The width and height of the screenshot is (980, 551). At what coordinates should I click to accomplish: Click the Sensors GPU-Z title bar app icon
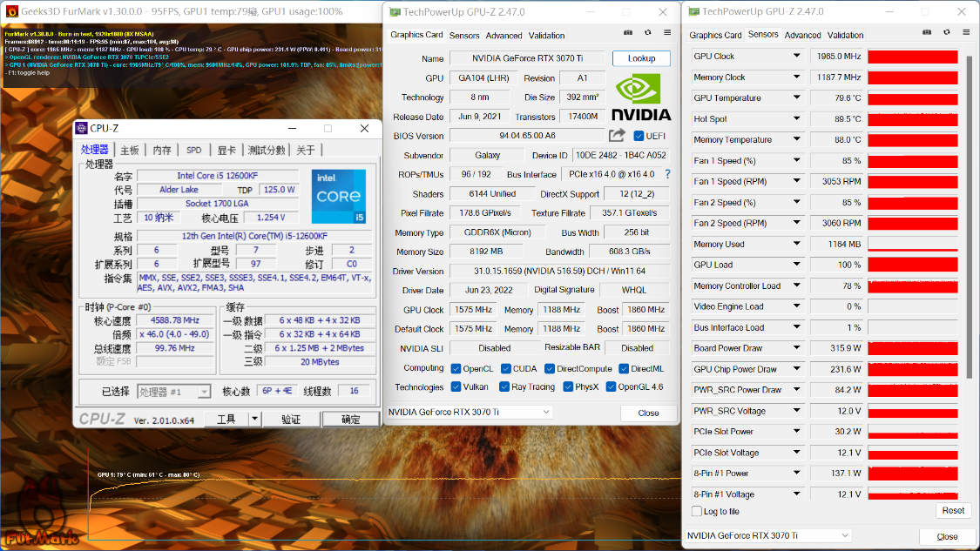click(x=693, y=12)
